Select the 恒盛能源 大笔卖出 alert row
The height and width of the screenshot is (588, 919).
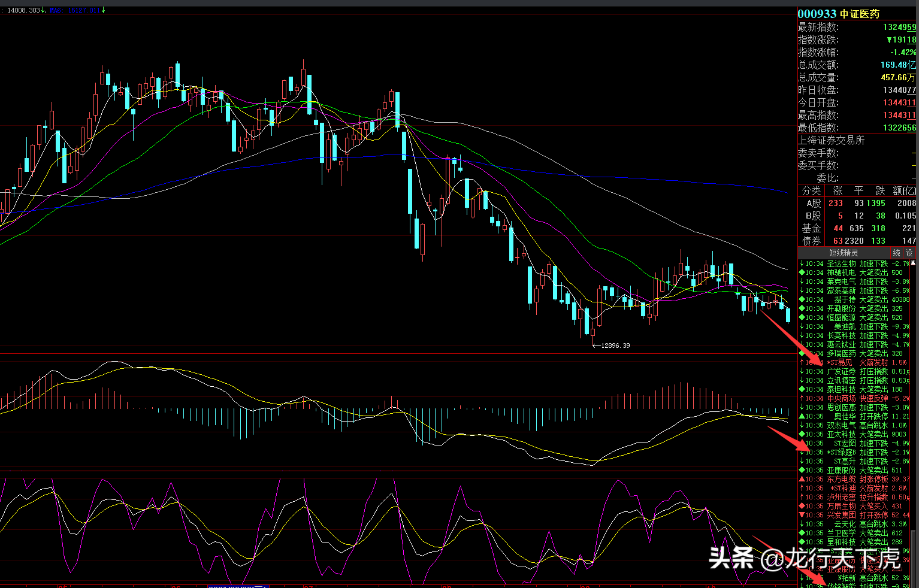(854, 317)
